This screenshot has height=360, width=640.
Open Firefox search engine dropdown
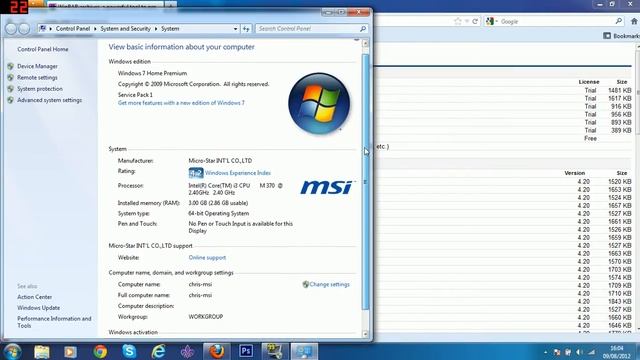coord(492,21)
